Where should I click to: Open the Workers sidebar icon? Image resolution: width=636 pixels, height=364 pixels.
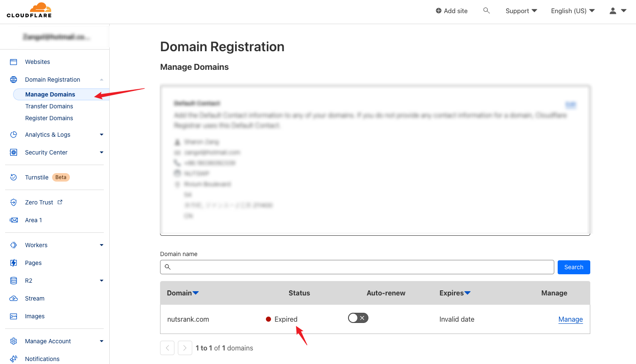pyautogui.click(x=13, y=245)
